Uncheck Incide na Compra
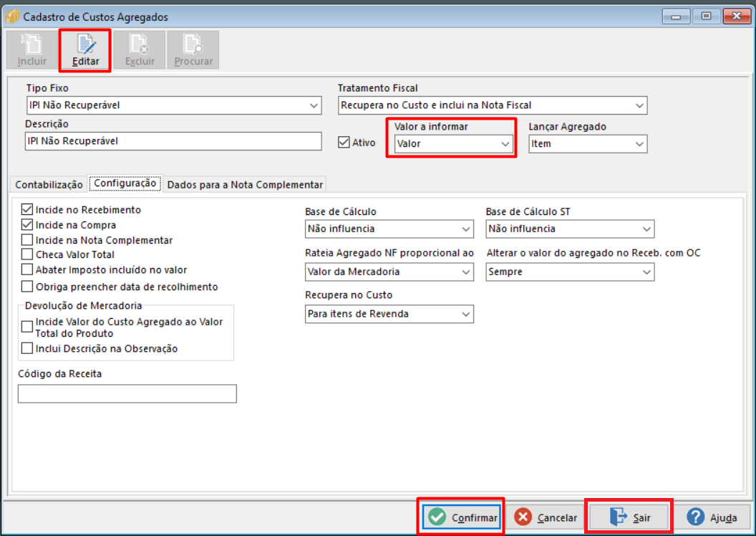Viewport: 756px width, 536px height. tap(27, 225)
